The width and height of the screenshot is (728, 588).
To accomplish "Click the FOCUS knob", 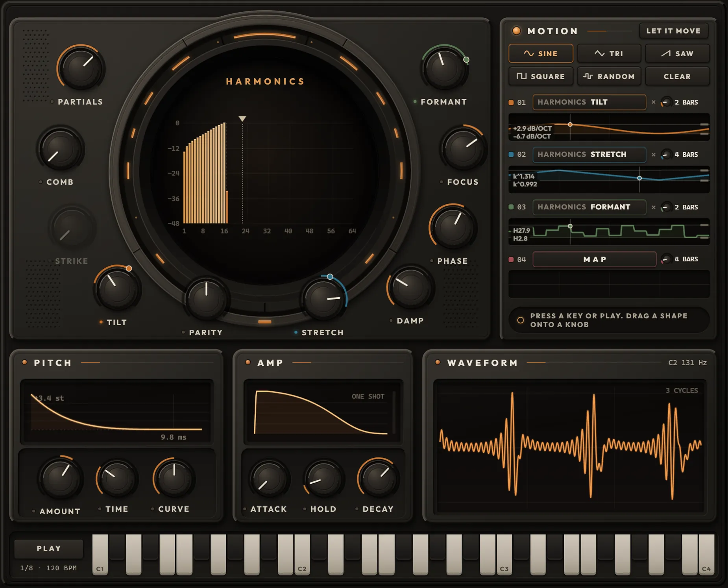I will [463, 149].
